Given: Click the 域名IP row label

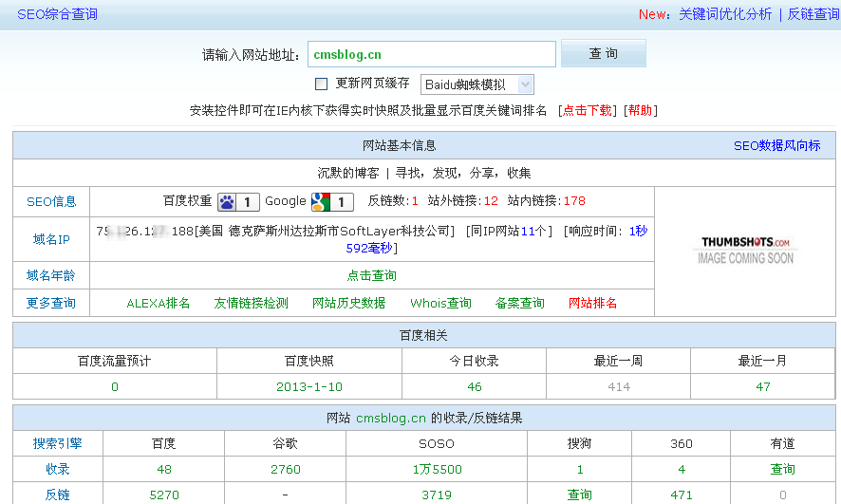Looking at the screenshot, I should pos(51,239).
